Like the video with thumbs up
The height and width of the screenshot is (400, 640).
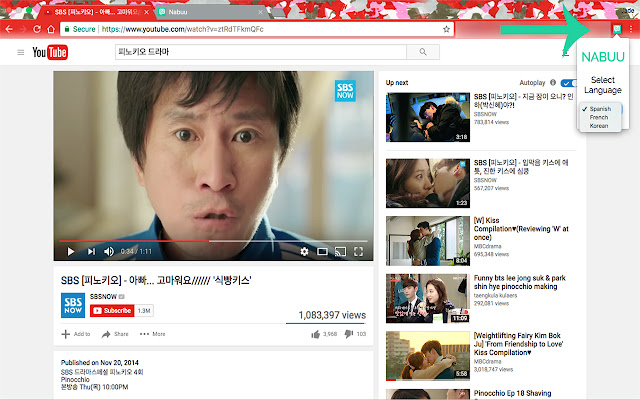point(316,334)
